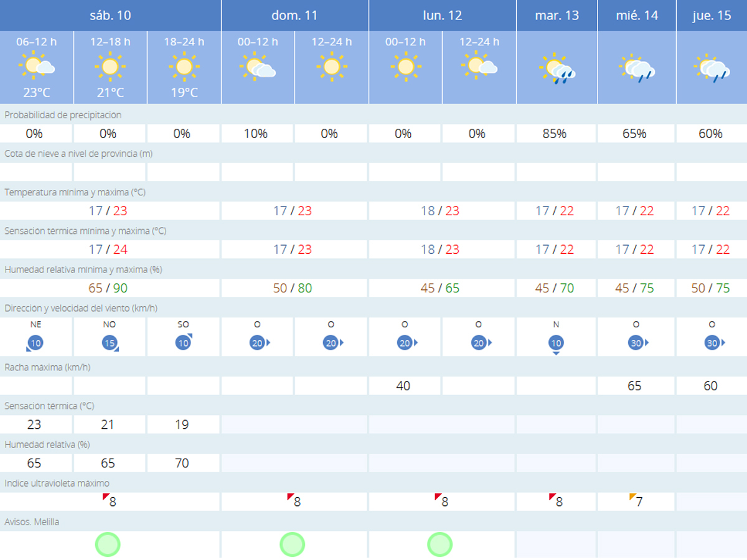
Task: Click the Cota de nieve row label
Action: point(78,154)
